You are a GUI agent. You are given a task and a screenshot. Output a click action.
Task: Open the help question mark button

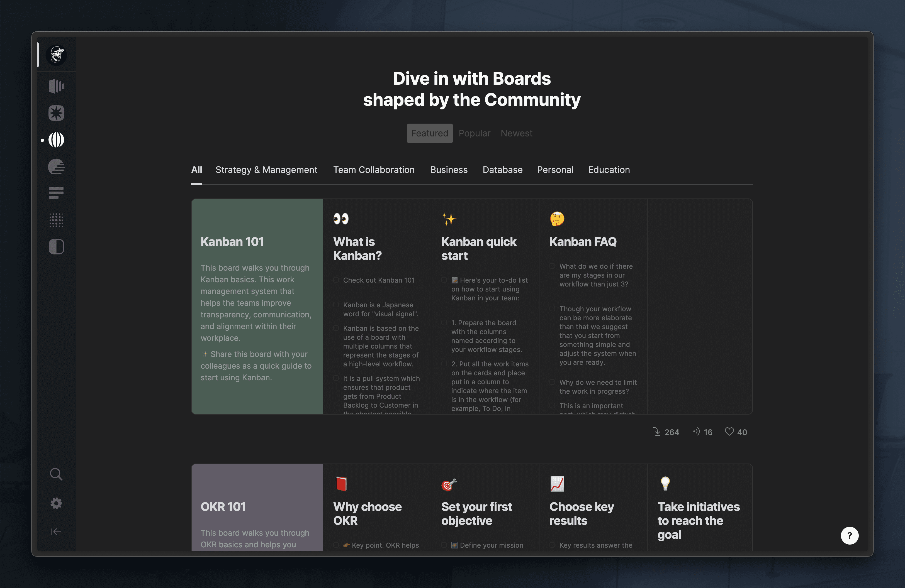pos(850,536)
